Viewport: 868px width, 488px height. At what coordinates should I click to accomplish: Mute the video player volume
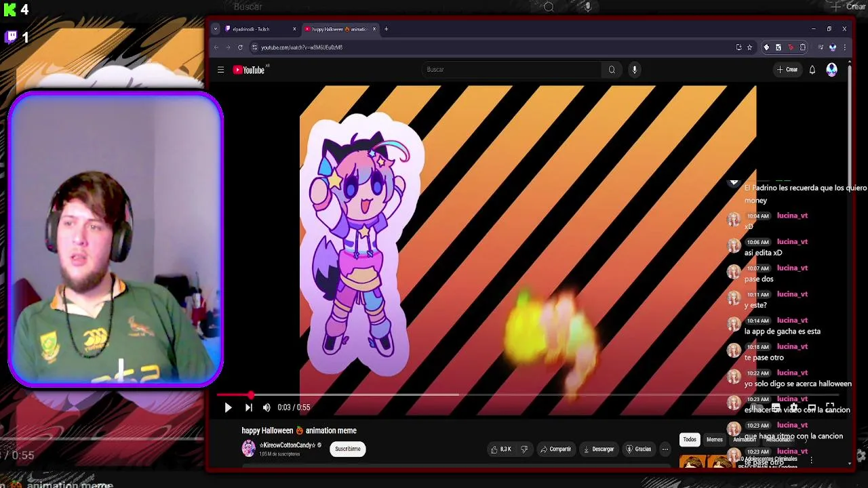tap(267, 407)
